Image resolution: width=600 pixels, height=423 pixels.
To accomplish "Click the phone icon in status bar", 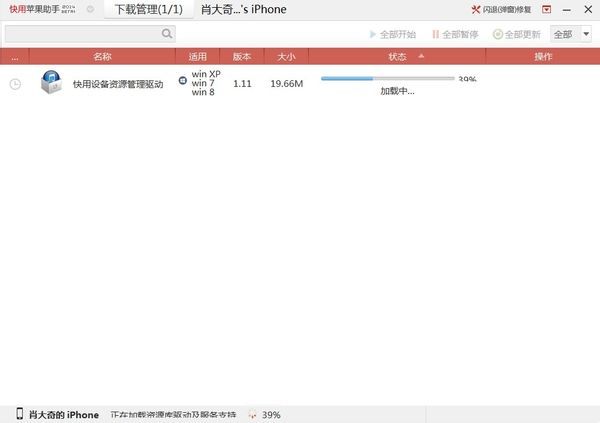I will (x=20, y=414).
